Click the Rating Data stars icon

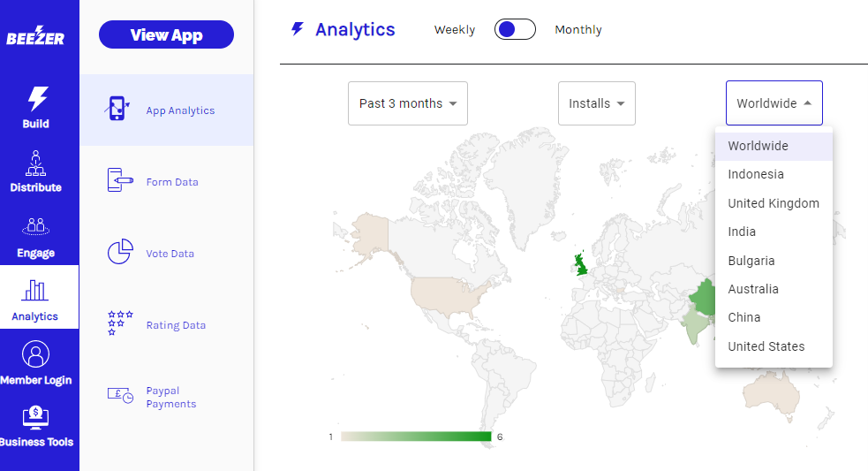[120, 323]
